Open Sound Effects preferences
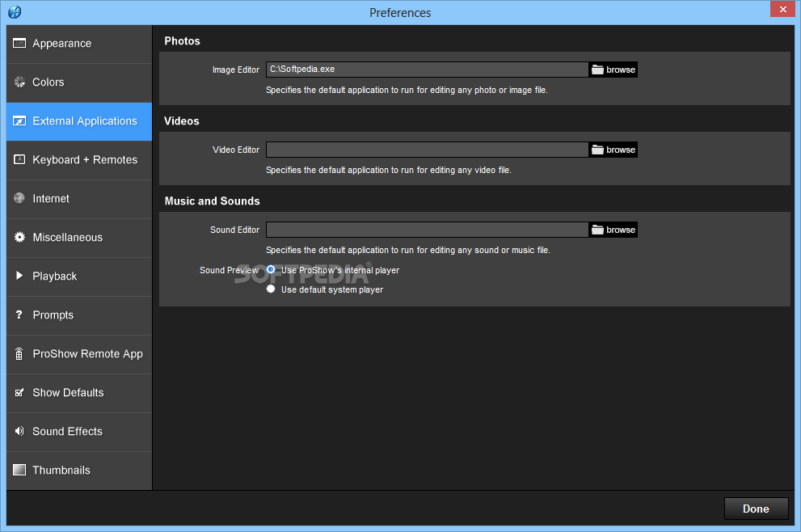This screenshot has width=801, height=532. click(x=79, y=432)
